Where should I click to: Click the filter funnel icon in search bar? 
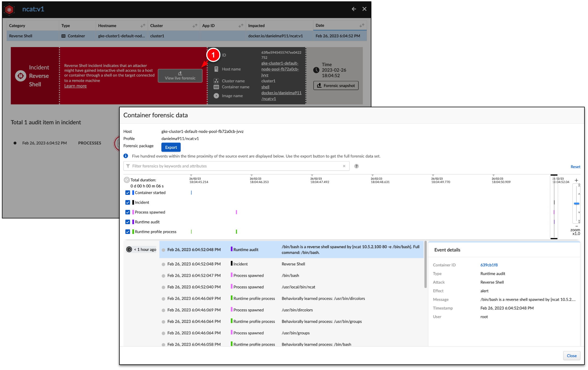tap(128, 166)
